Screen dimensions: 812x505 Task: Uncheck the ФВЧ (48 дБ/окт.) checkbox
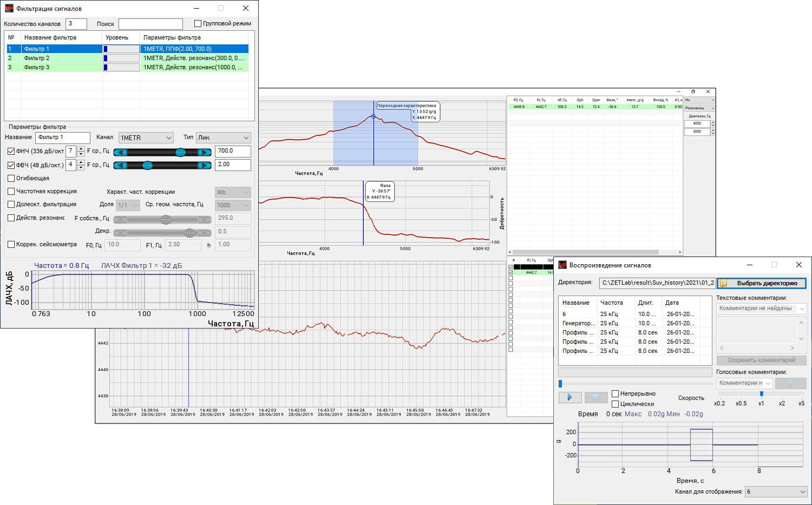11,165
